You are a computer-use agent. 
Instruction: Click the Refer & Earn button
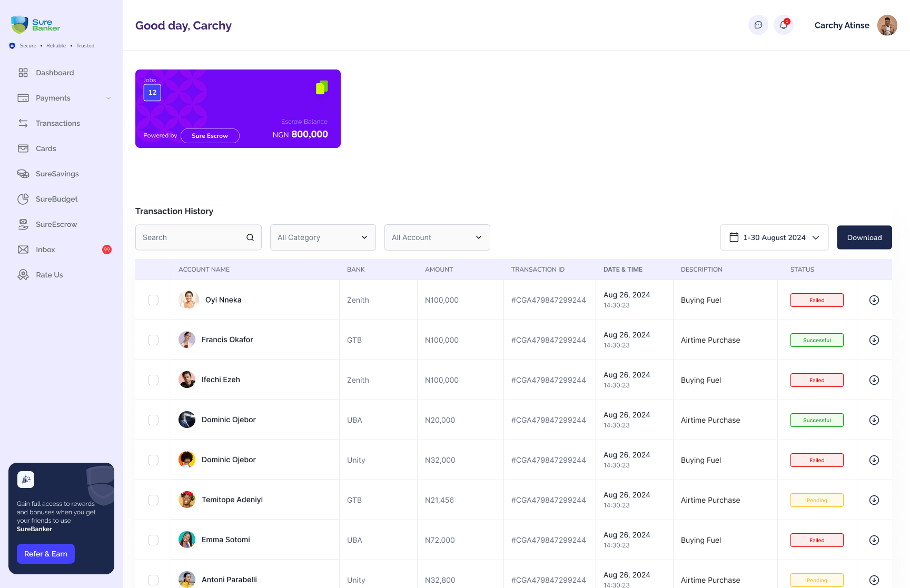tap(46, 554)
